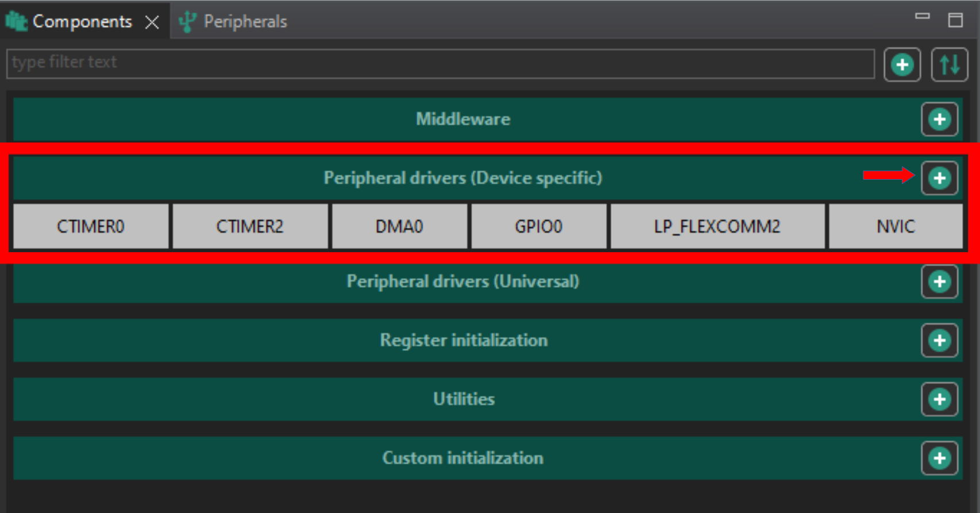Open the CTIMER2 component

click(x=250, y=226)
